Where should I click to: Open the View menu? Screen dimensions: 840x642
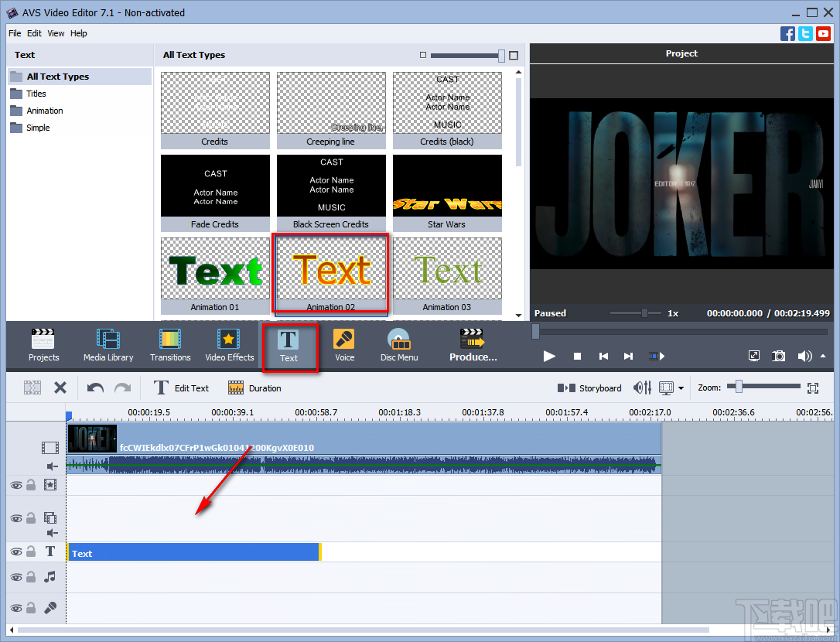click(x=56, y=33)
